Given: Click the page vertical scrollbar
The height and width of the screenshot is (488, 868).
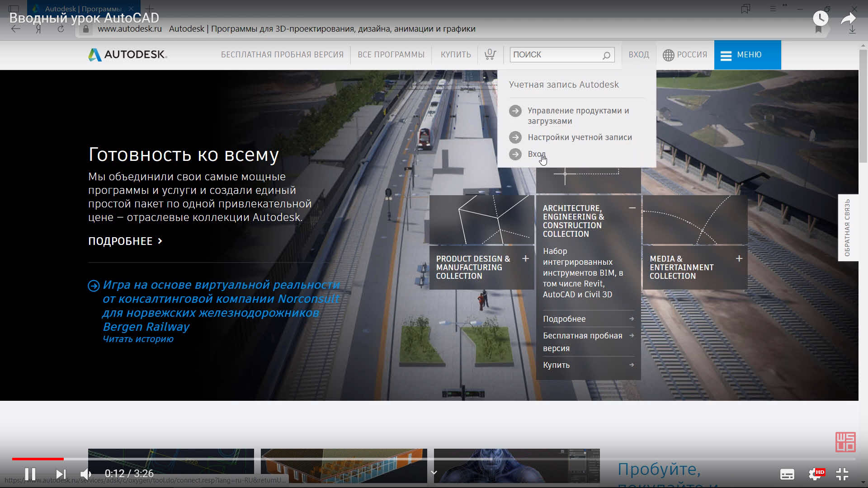Looking at the screenshot, I should (x=863, y=106).
